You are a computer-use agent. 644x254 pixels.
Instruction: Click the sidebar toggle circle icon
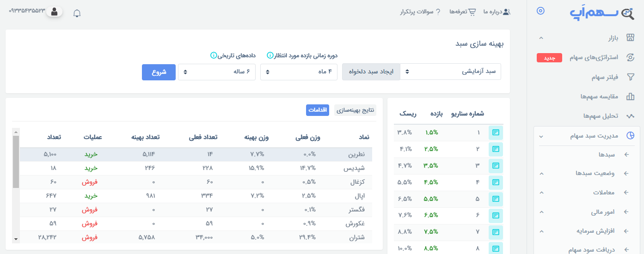coord(540,11)
